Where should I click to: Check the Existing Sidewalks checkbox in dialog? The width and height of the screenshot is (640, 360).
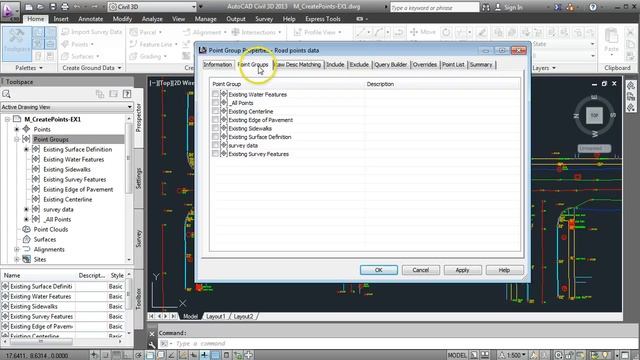tap(215, 129)
